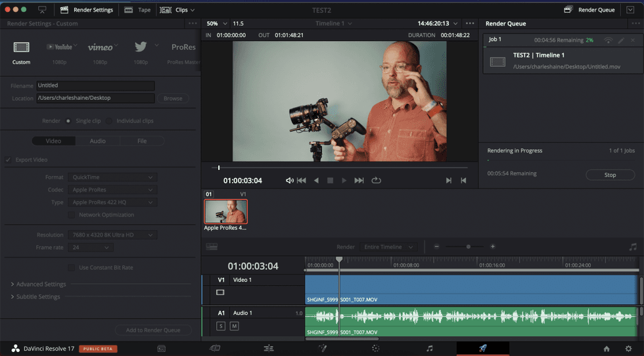Jump to last frame in viewer
This screenshot has height=356, width=644.
click(x=359, y=180)
